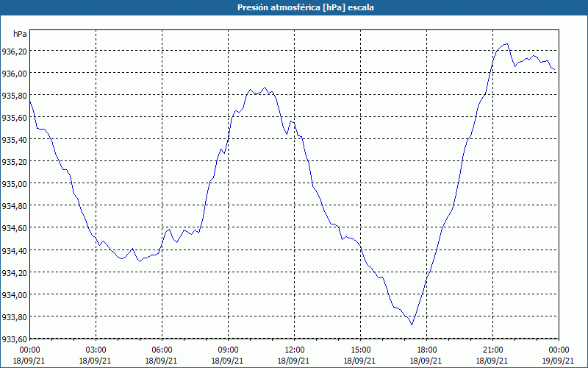Select the 936,00 axis value
The width and height of the screenshot is (588, 368).
point(14,73)
